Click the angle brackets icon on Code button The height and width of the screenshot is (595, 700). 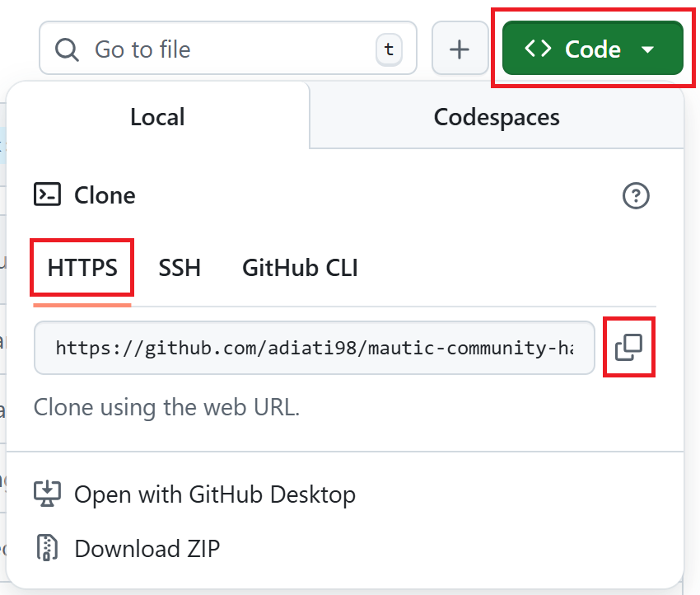click(x=538, y=49)
